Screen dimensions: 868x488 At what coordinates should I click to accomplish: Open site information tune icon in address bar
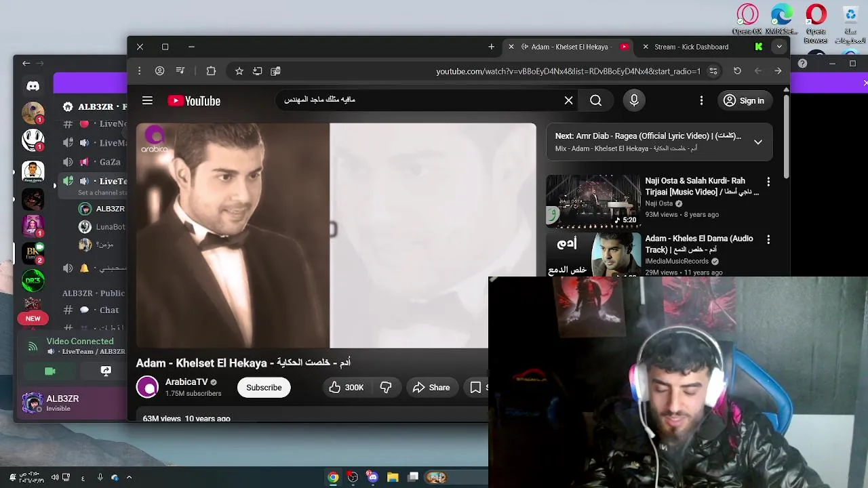tap(713, 71)
